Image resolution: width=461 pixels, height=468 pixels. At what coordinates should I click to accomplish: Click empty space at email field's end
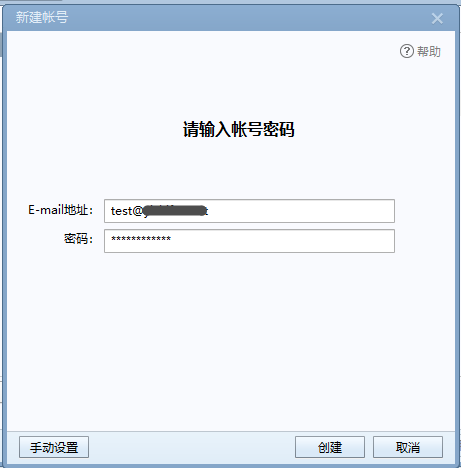pyautogui.click(x=300, y=211)
